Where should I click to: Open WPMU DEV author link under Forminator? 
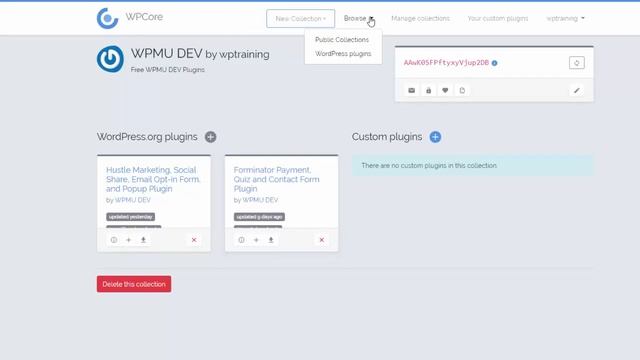tap(260, 200)
